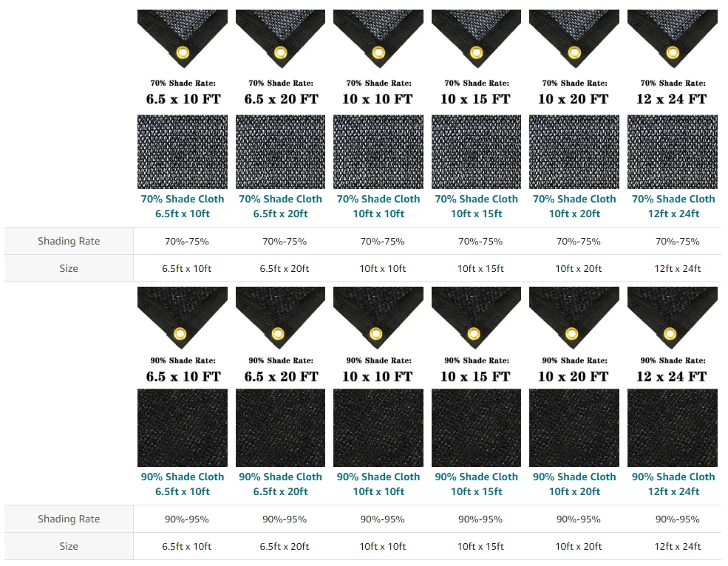Image resolution: width=728 pixels, height=566 pixels.
Task: Click the 90% Shade Cloth 6.5ft x 20ft link
Action: point(280,484)
